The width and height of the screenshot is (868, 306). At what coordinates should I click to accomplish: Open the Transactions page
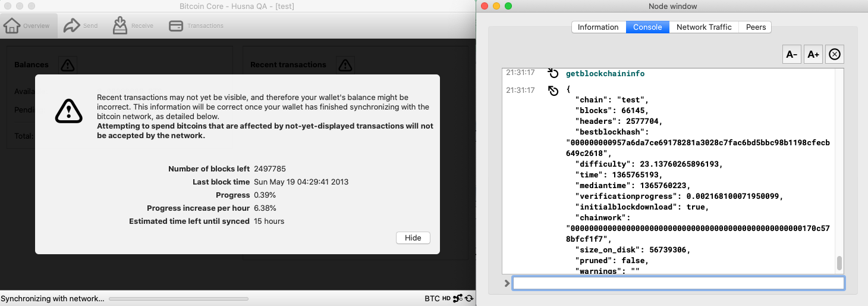point(196,26)
